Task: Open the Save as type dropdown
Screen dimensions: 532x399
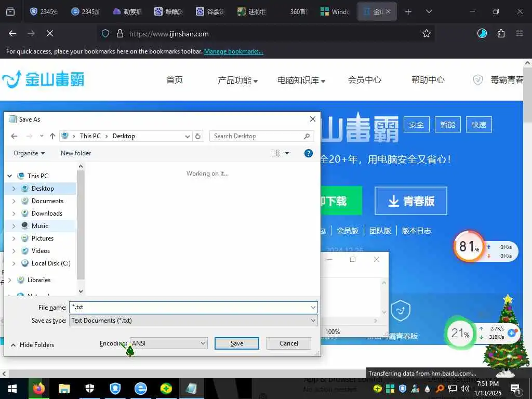Action: point(313,321)
